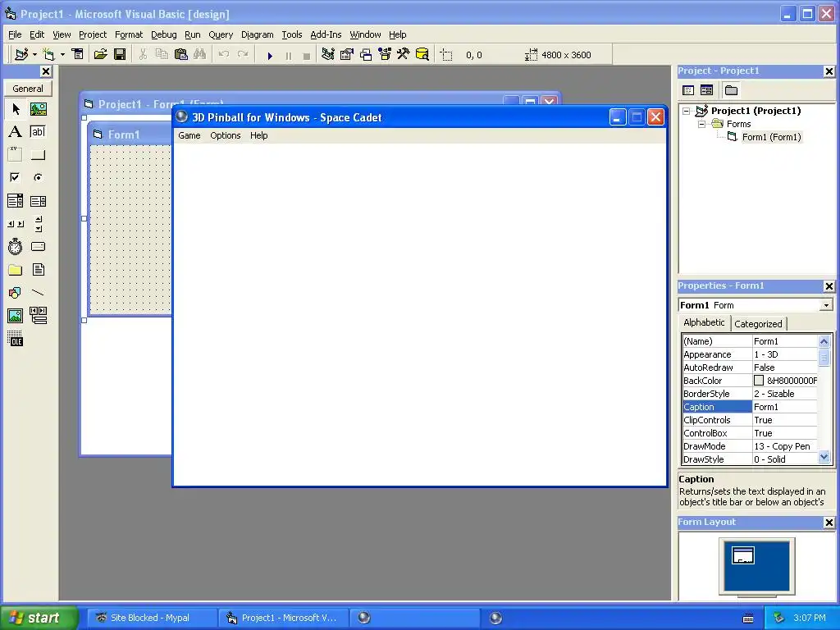The image size is (840, 630).
Task: Click the properties list scroll-down arrow
Action: point(824,457)
